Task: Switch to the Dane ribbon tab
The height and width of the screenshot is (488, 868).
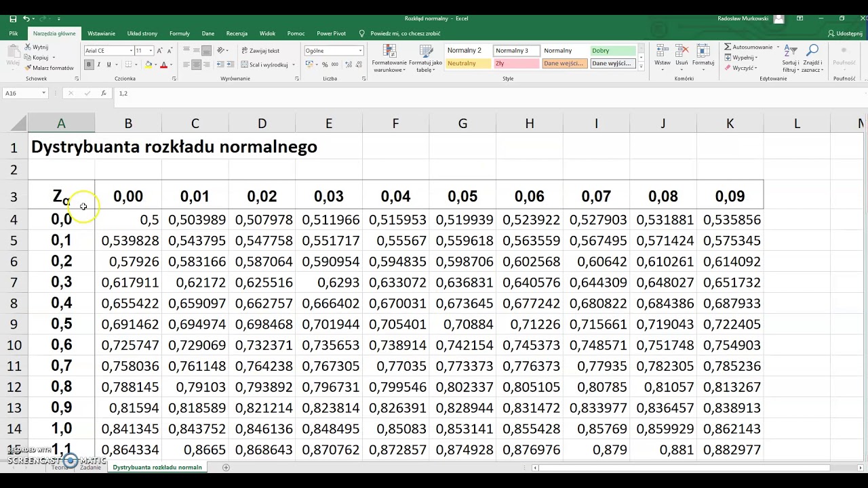Action: (208, 33)
